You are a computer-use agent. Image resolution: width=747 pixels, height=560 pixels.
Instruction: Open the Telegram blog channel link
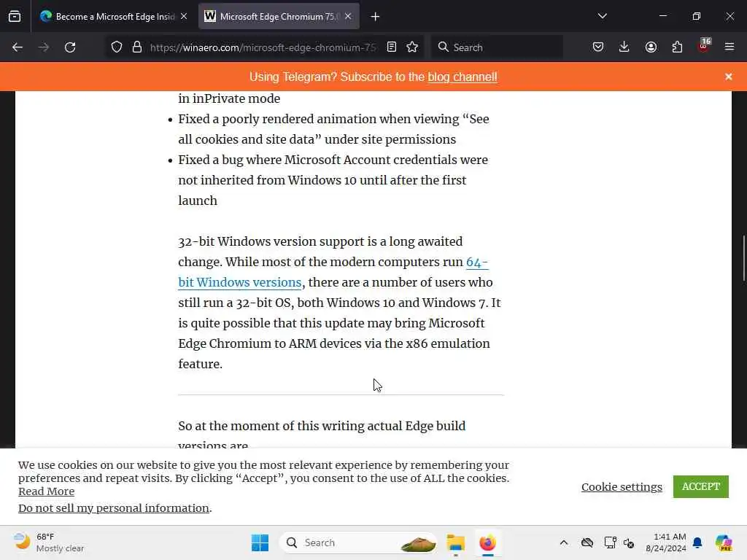462,77
